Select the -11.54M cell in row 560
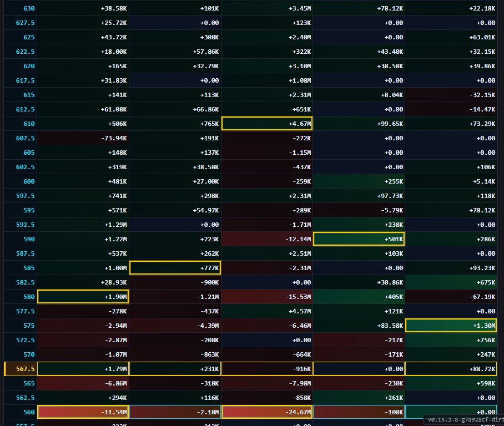504x426 pixels. (x=83, y=412)
